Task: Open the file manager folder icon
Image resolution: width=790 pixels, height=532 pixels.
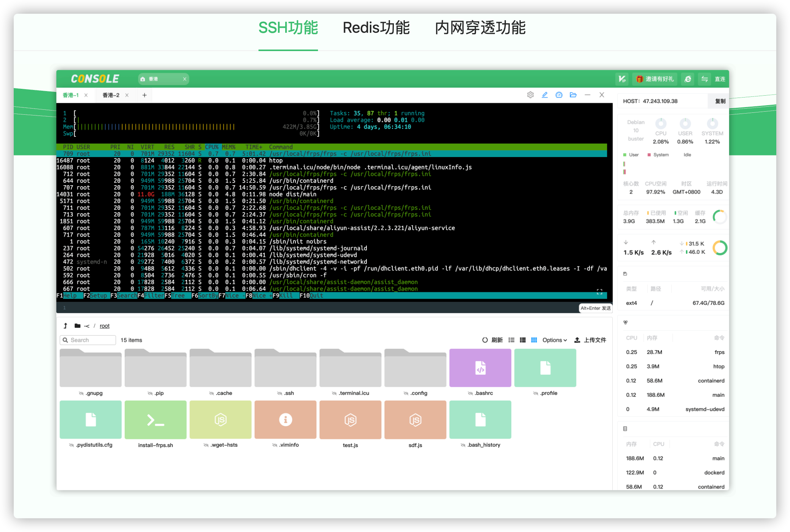Action: 573,95
